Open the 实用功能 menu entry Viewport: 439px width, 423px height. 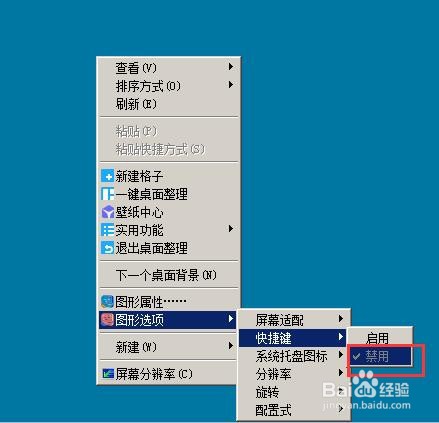169,230
